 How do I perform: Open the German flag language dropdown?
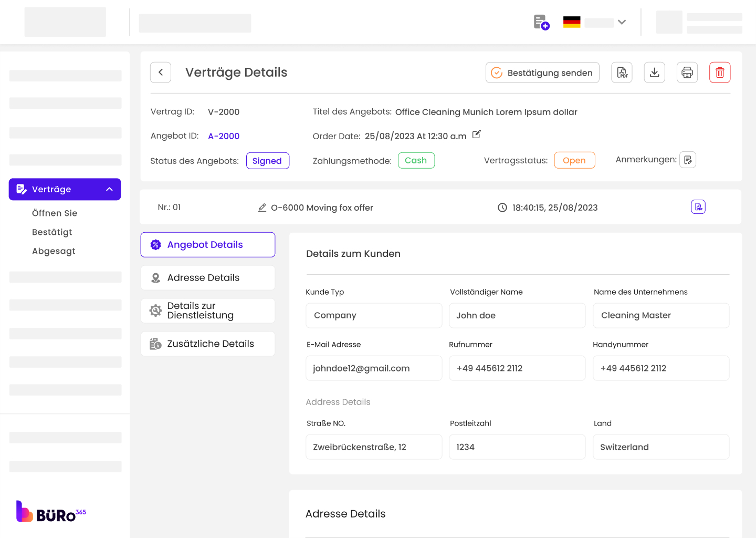point(594,23)
